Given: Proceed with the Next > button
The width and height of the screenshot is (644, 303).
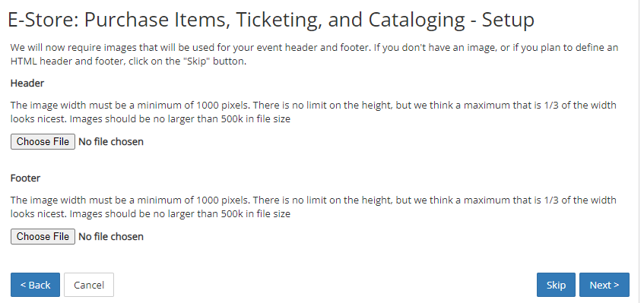Looking at the screenshot, I should pyautogui.click(x=604, y=285).
